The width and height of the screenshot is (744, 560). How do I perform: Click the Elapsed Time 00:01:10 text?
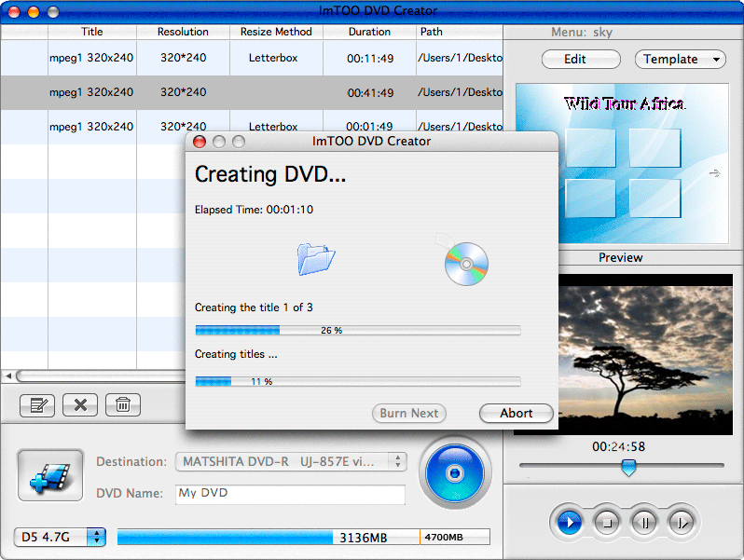[254, 210]
